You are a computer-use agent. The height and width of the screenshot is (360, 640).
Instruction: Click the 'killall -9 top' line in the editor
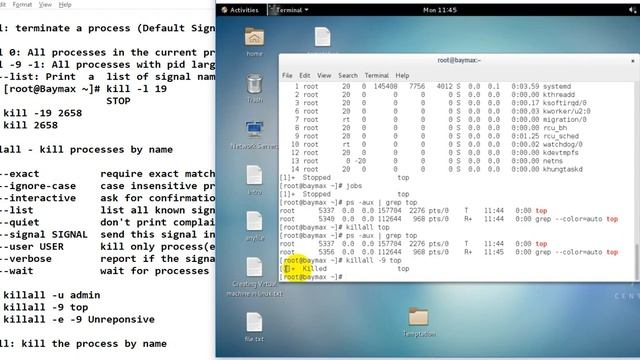45,307
